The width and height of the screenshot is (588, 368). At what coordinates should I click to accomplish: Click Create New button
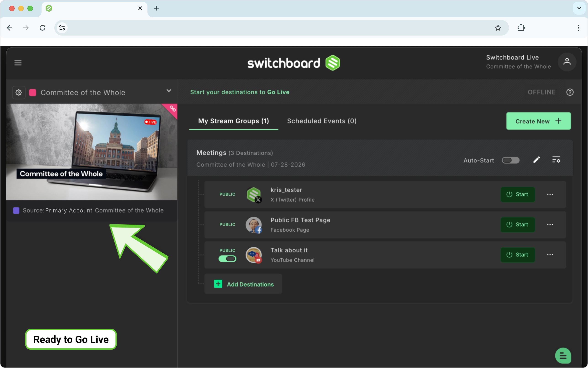click(538, 121)
